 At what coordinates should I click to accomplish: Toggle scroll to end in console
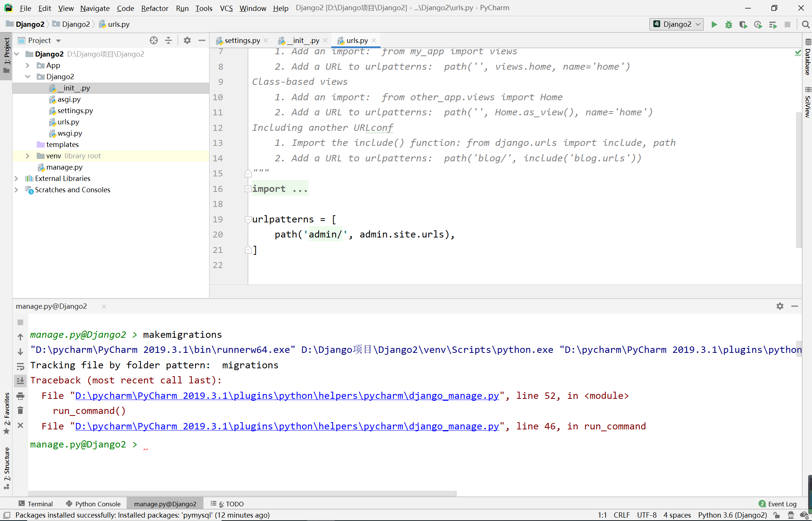20,381
